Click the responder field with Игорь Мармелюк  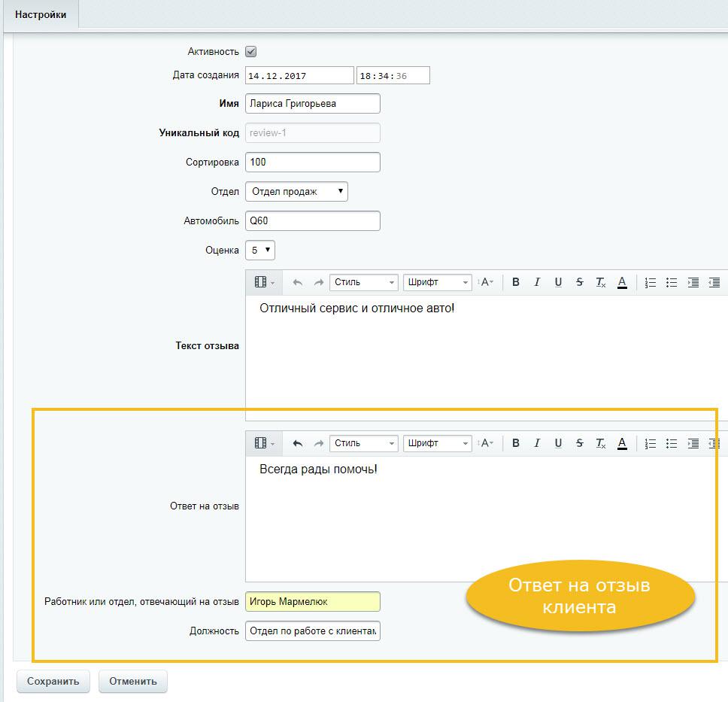[x=312, y=602]
